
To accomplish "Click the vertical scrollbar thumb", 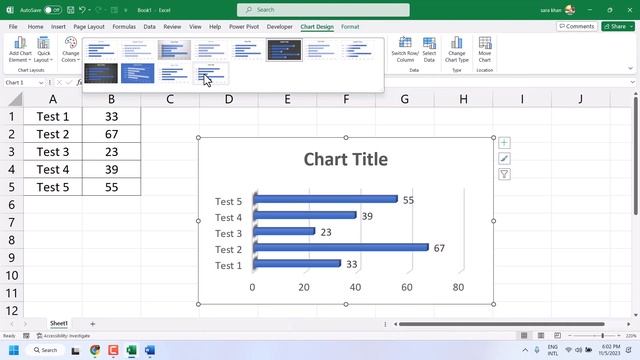I will click(x=636, y=156).
